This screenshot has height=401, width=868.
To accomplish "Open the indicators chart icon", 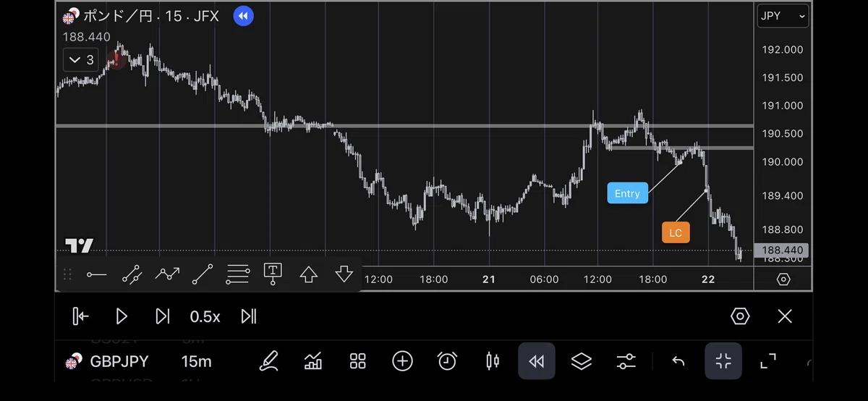I will [313, 360].
